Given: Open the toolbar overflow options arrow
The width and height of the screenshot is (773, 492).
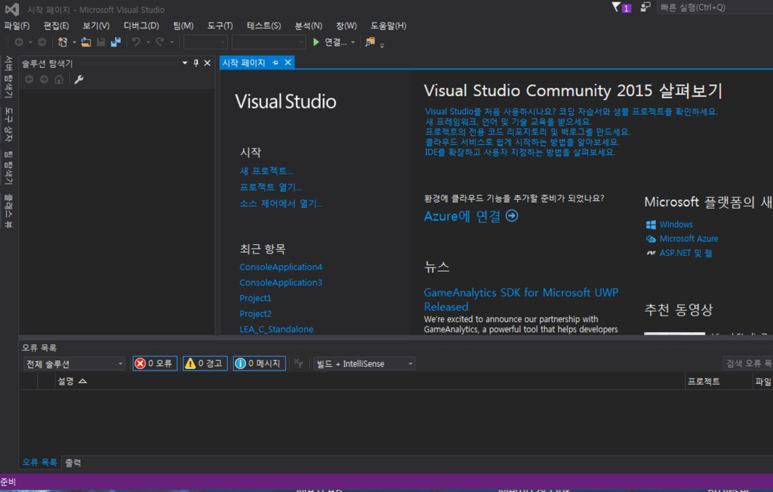Looking at the screenshot, I should point(382,45).
